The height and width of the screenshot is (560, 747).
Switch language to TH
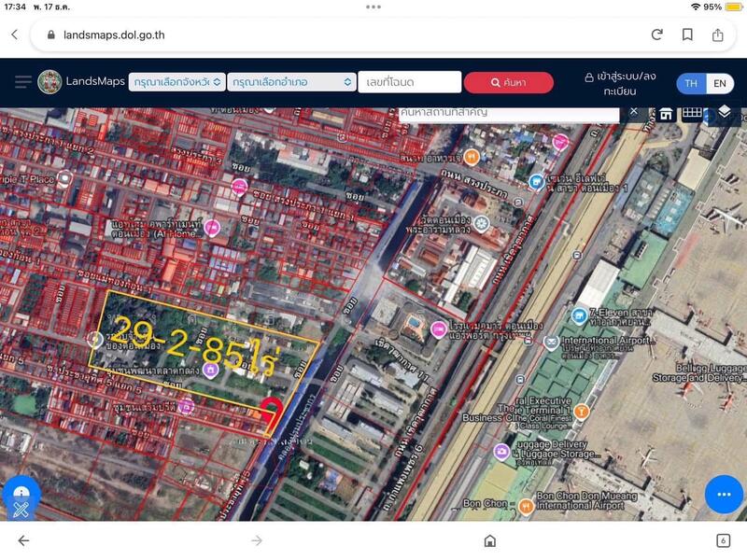691,83
